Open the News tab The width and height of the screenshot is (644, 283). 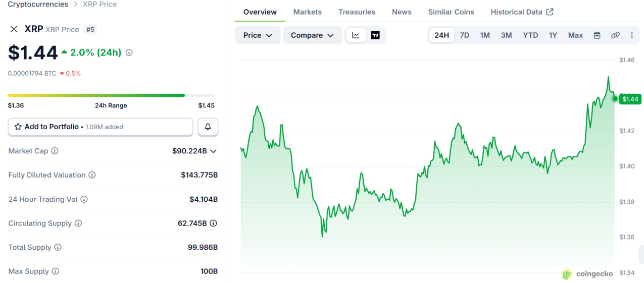(402, 12)
